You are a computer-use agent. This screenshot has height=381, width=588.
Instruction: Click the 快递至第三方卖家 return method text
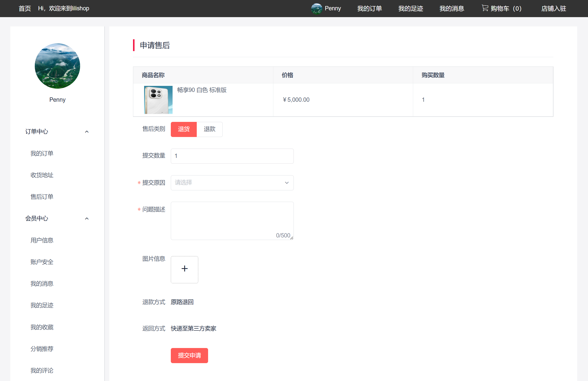click(193, 328)
